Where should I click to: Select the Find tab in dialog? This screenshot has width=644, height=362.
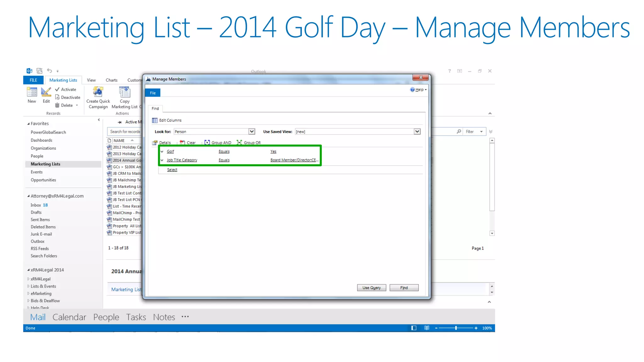[x=155, y=108]
